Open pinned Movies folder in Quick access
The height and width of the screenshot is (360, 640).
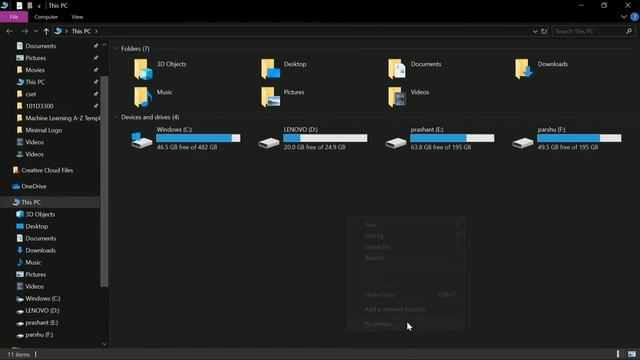(x=31, y=70)
